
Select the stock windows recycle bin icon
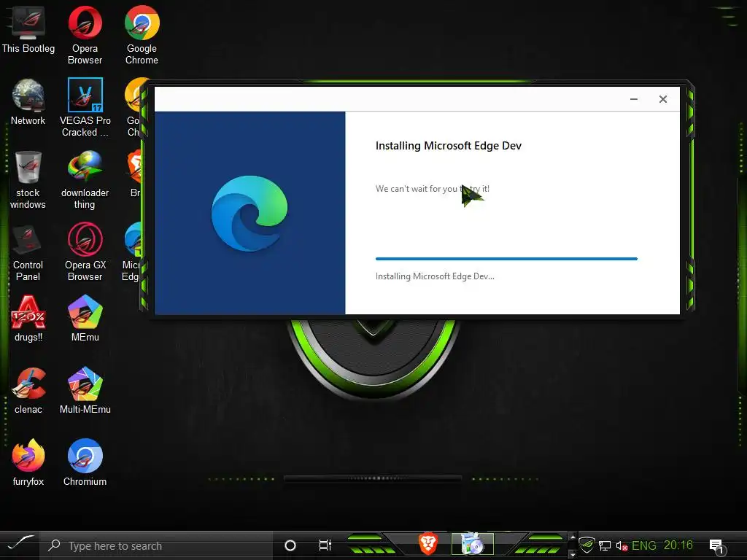(x=28, y=179)
